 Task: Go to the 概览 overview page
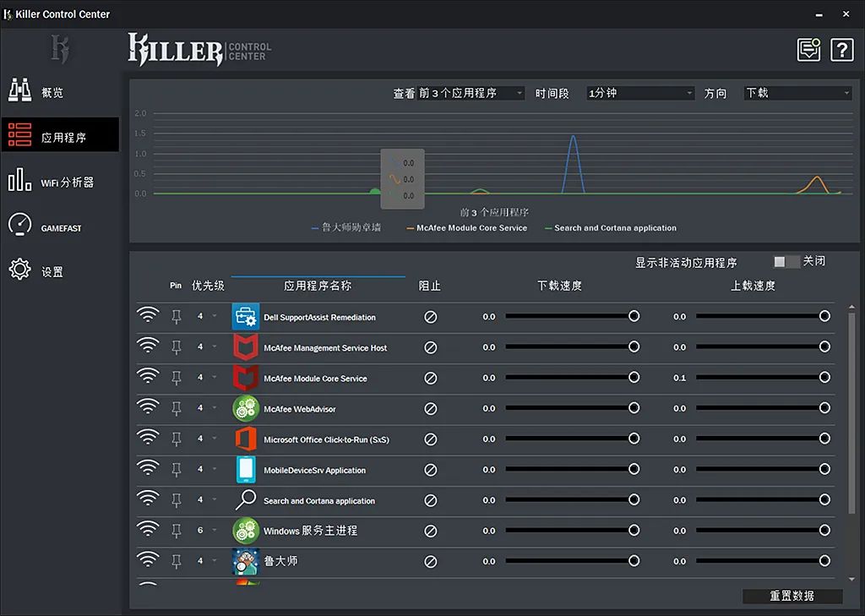(60, 91)
